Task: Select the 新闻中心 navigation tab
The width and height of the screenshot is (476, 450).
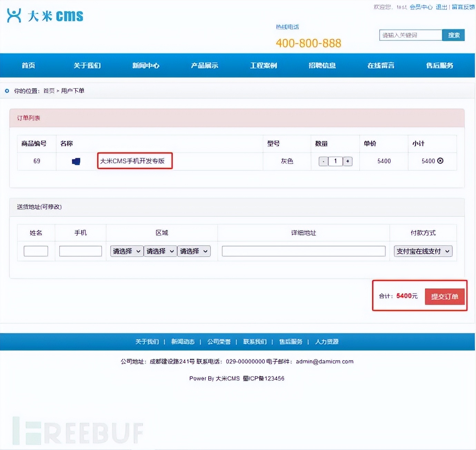Action: tap(146, 65)
